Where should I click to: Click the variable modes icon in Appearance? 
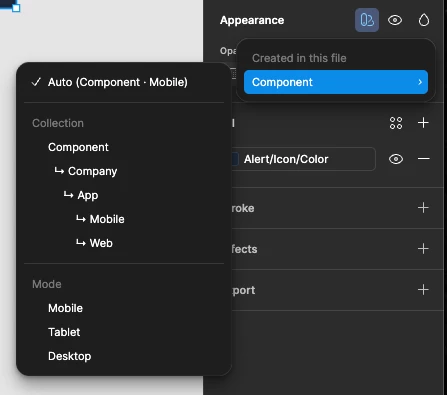pyautogui.click(x=367, y=20)
